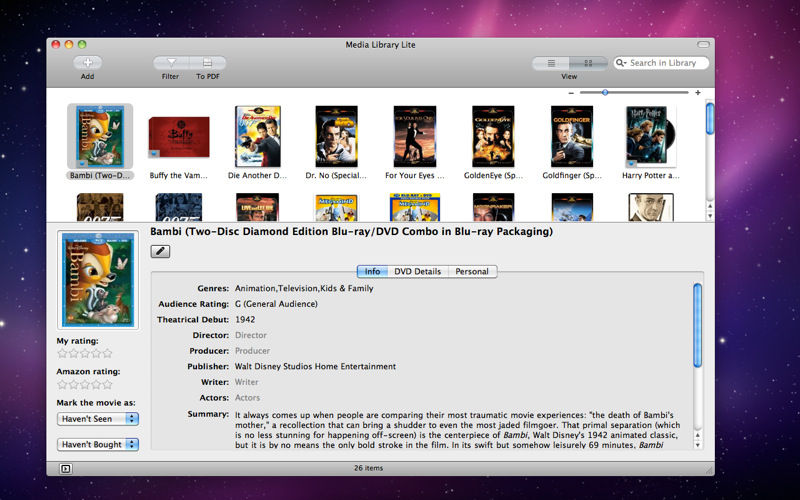Open the DVD Details tab
This screenshot has width=800, height=500.
pos(417,271)
